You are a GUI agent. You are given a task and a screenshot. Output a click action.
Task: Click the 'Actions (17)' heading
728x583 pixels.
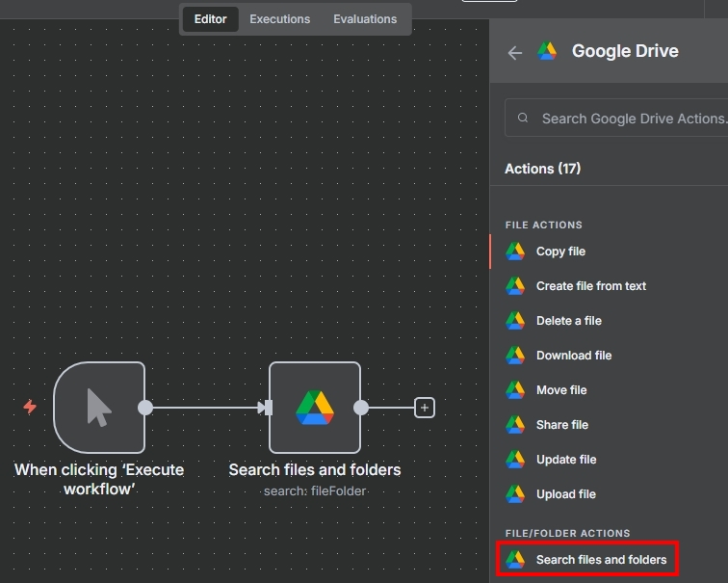pos(543,169)
